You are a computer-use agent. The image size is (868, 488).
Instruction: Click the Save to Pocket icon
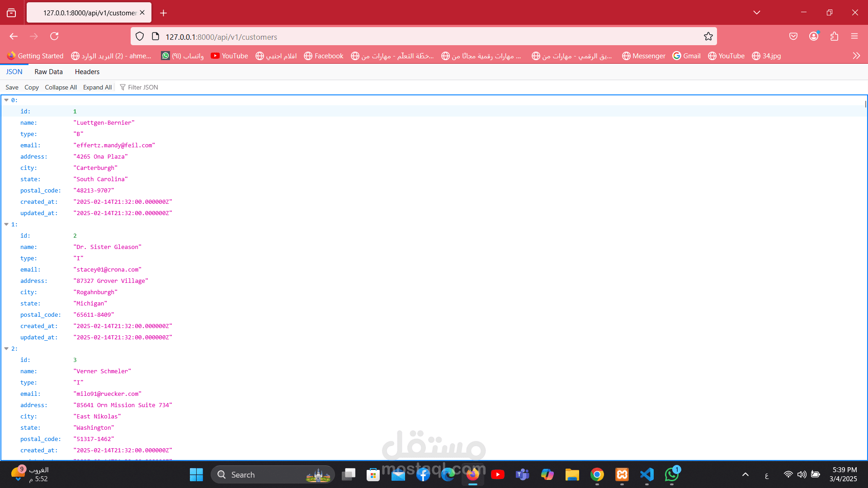pyautogui.click(x=793, y=37)
